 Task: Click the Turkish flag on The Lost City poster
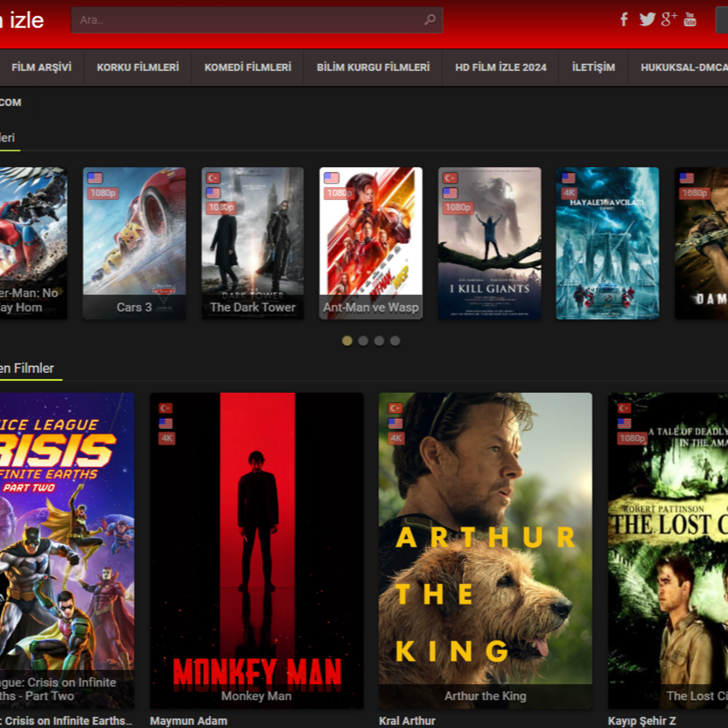coord(624,408)
